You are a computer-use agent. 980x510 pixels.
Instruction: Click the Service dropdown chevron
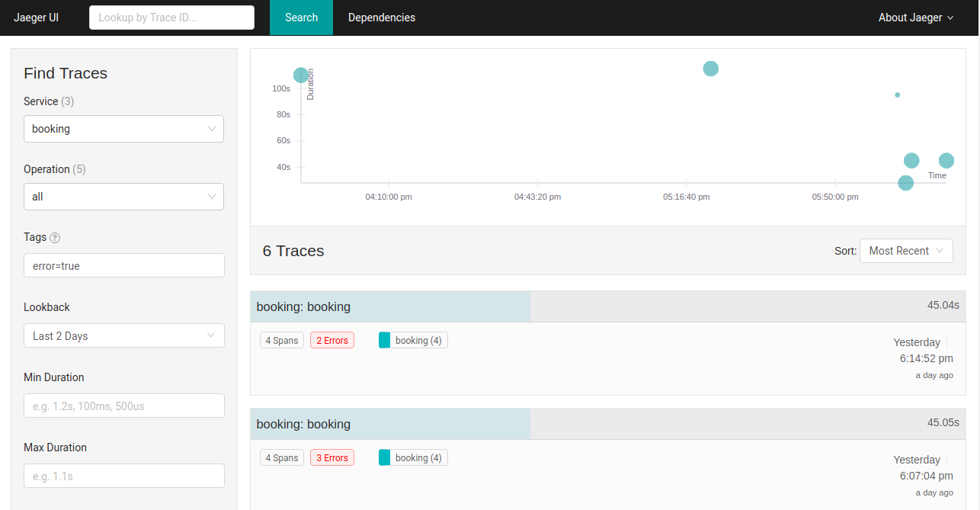pos(212,129)
